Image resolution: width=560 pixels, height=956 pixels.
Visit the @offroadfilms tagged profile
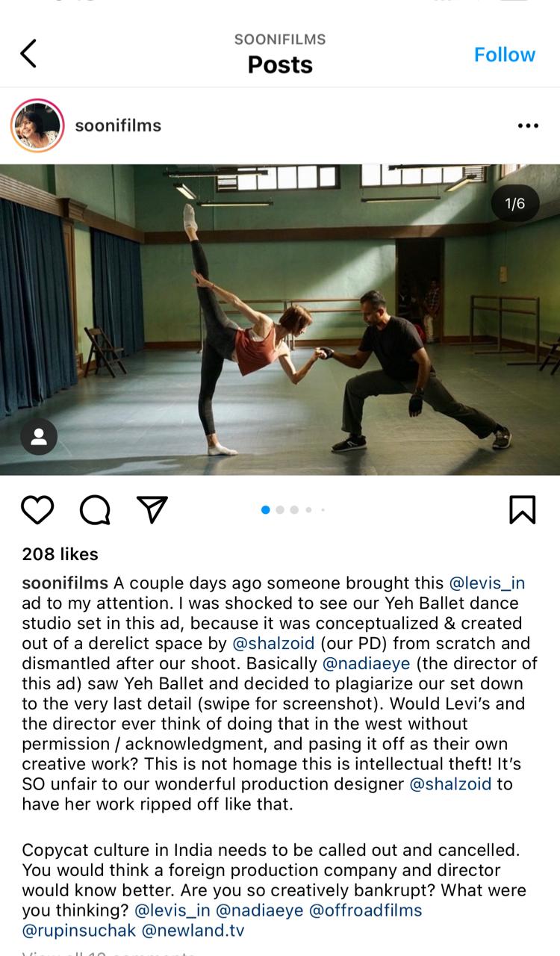point(366,910)
